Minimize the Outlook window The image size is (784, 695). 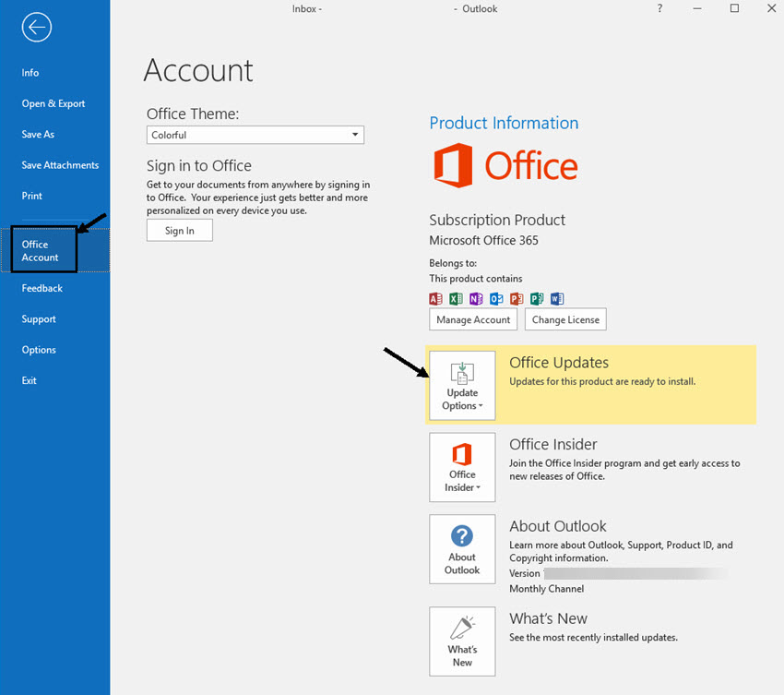pos(697,8)
